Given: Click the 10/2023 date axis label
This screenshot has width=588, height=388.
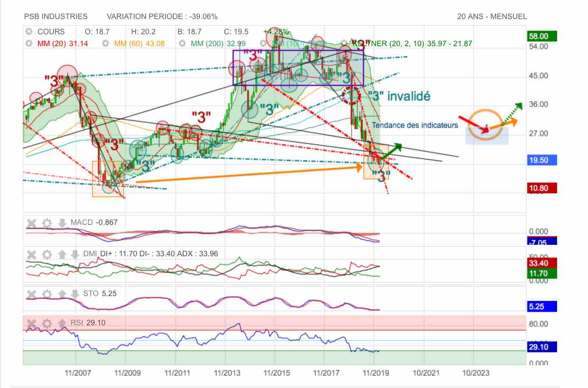Looking at the screenshot, I should 475,373.
